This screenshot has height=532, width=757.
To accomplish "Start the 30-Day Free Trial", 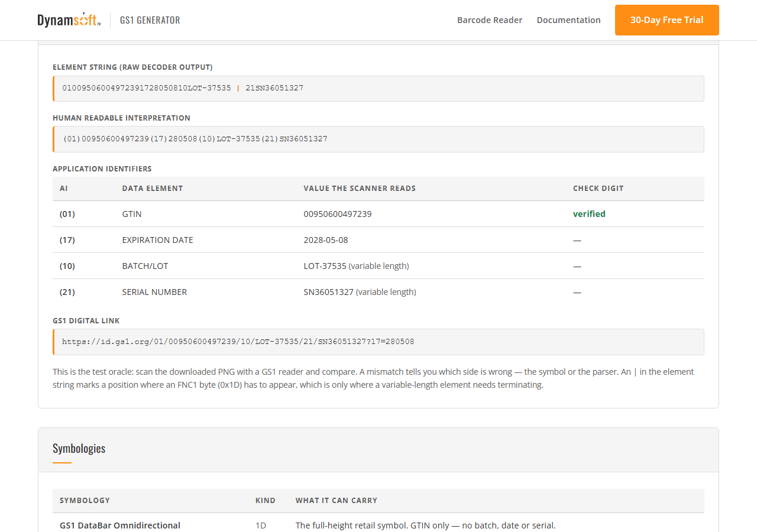I will pos(667,20).
